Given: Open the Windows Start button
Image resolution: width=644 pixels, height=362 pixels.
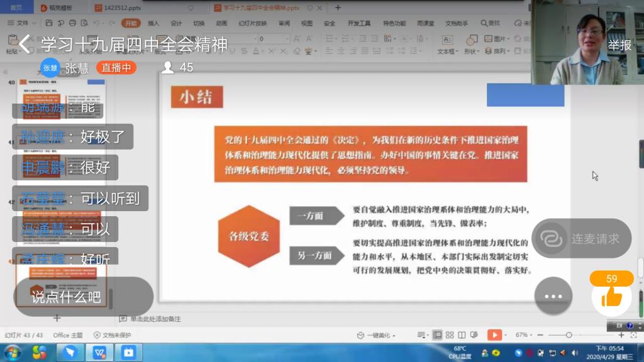Looking at the screenshot, I should click(x=13, y=353).
